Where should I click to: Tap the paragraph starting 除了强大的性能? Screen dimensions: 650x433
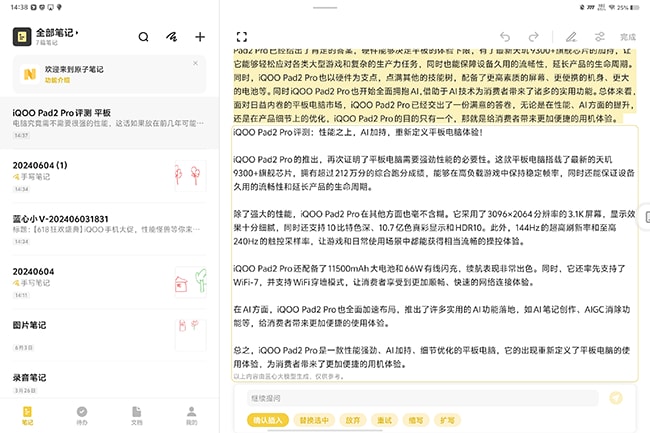pyautogui.click(x=434, y=227)
